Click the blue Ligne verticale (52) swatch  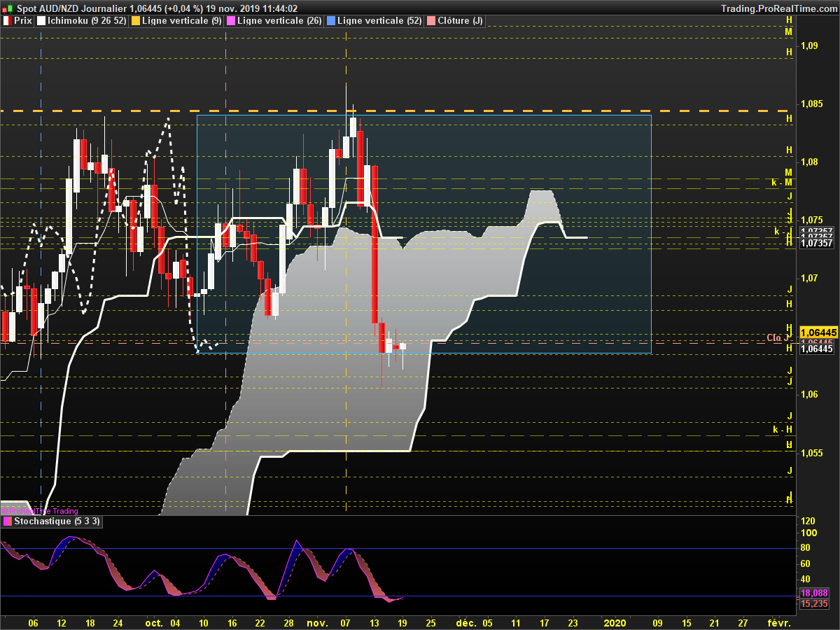[330, 21]
